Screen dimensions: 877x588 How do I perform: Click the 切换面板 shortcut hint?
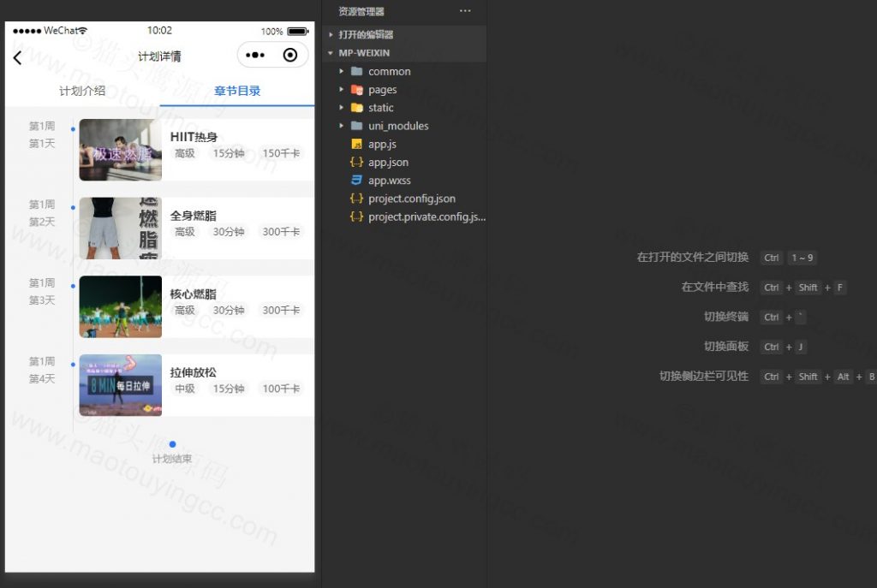coord(726,346)
